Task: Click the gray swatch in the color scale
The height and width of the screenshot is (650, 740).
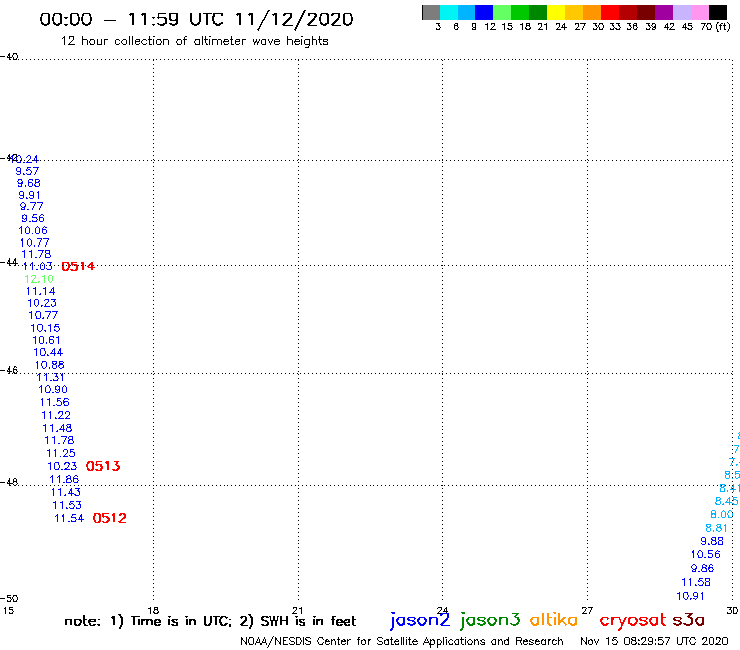Action: pyautogui.click(x=431, y=12)
